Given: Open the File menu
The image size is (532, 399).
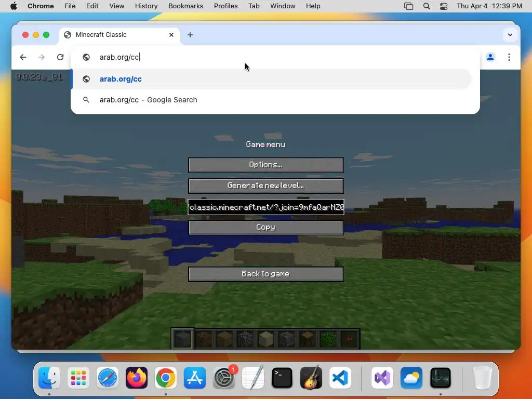Looking at the screenshot, I should pyautogui.click(x=70, y=6).
